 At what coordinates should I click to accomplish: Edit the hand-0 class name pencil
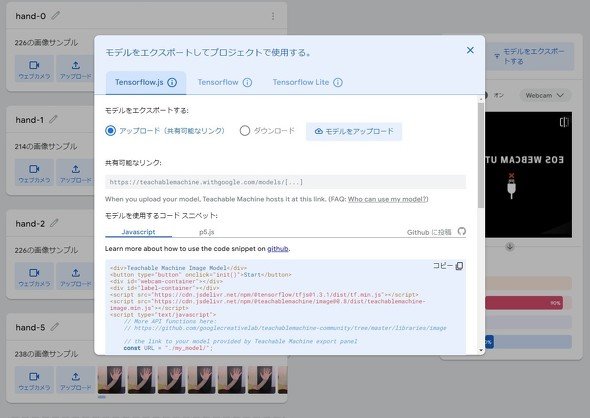tap(55, 15)
